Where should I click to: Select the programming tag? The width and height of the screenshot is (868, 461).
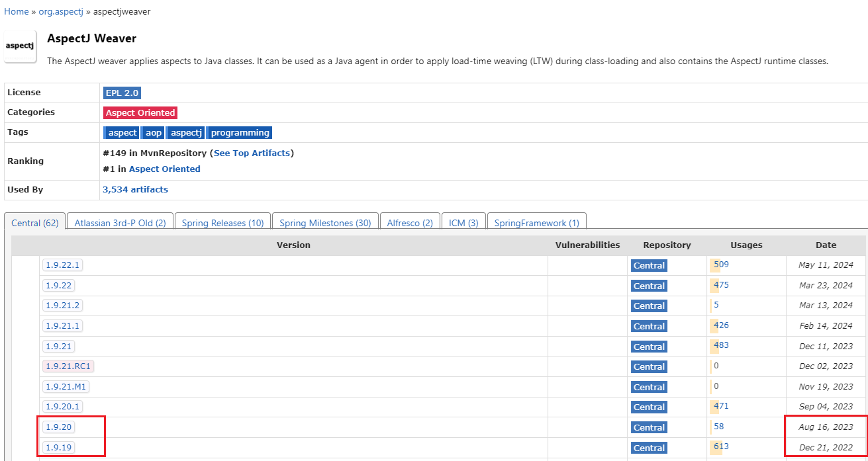(x=240, y=132)
